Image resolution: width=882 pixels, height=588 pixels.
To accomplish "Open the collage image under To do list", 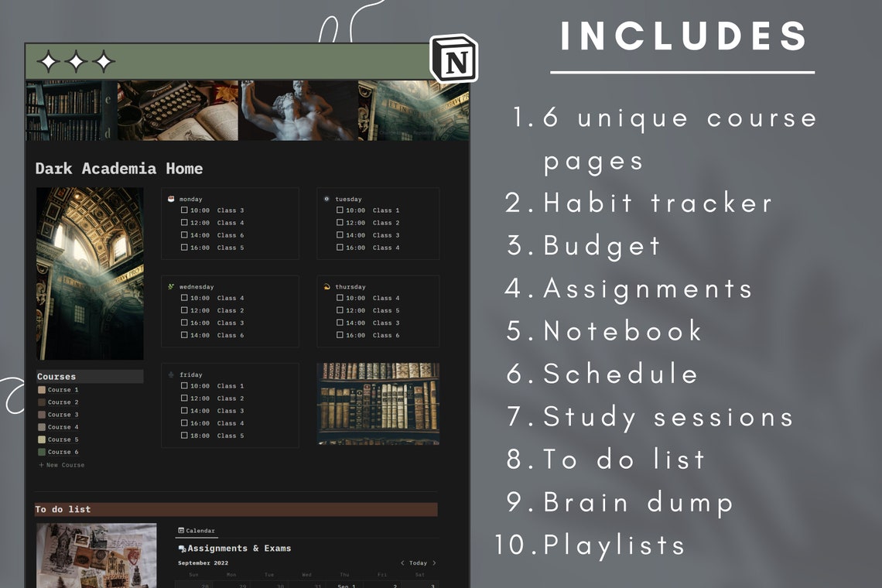I will point(96,556).
